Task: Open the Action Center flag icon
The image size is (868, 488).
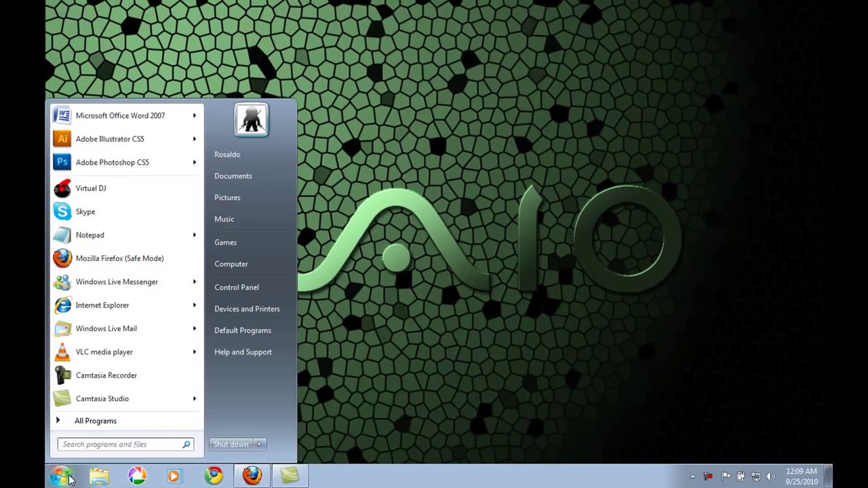Action: point(726,476)
